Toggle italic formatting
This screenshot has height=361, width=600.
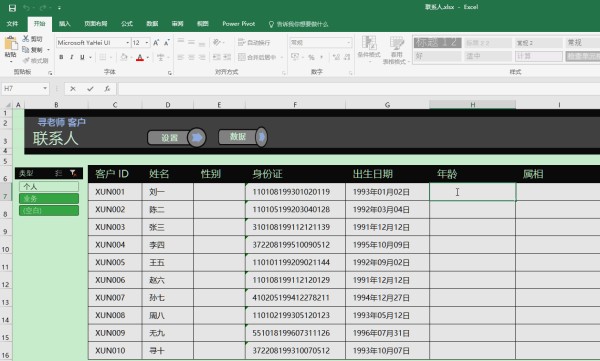pyautogui.click(x=72, y=57)
